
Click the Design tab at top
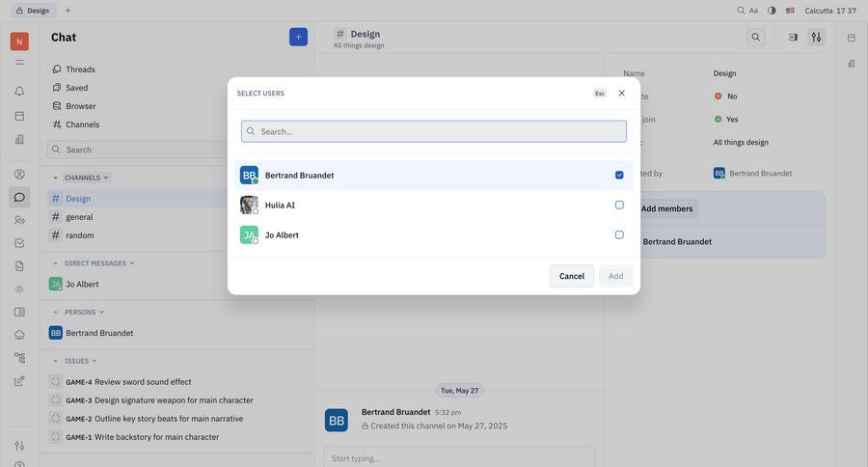(33, 11)
